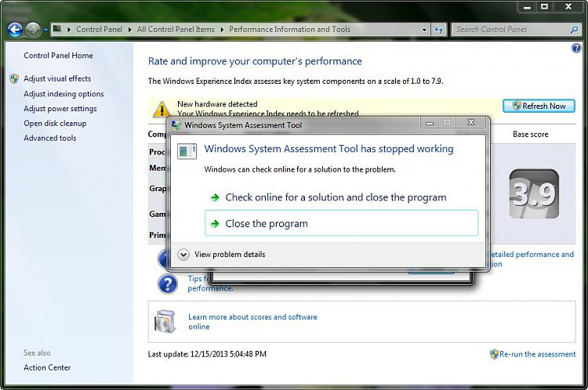This screenshot has width=588, height=390.
Task: Click blue question icon beside Tips link
Action: 168,284
